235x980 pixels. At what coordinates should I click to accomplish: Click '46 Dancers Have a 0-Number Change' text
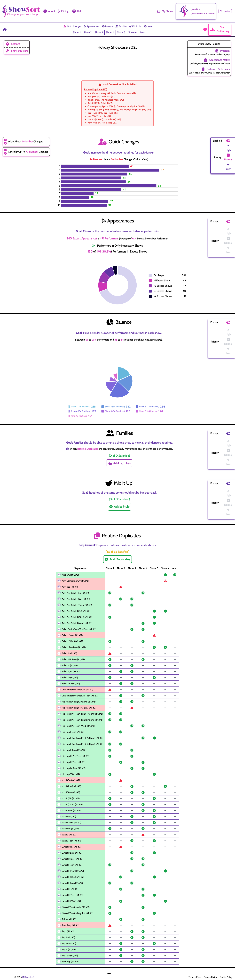point(119,159)
